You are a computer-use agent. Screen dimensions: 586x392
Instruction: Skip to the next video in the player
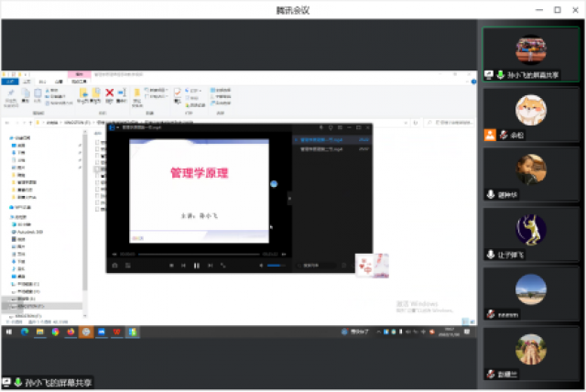click(209, 266)
